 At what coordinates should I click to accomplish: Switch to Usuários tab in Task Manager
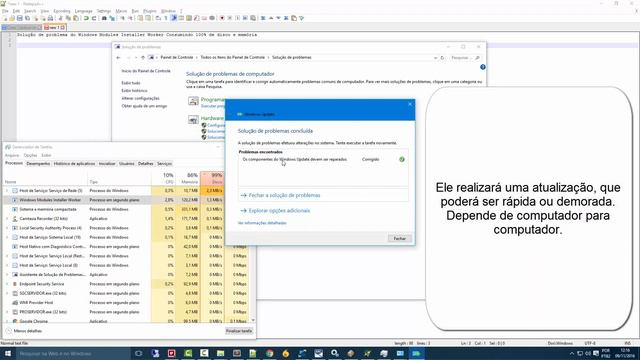(127, 164)
